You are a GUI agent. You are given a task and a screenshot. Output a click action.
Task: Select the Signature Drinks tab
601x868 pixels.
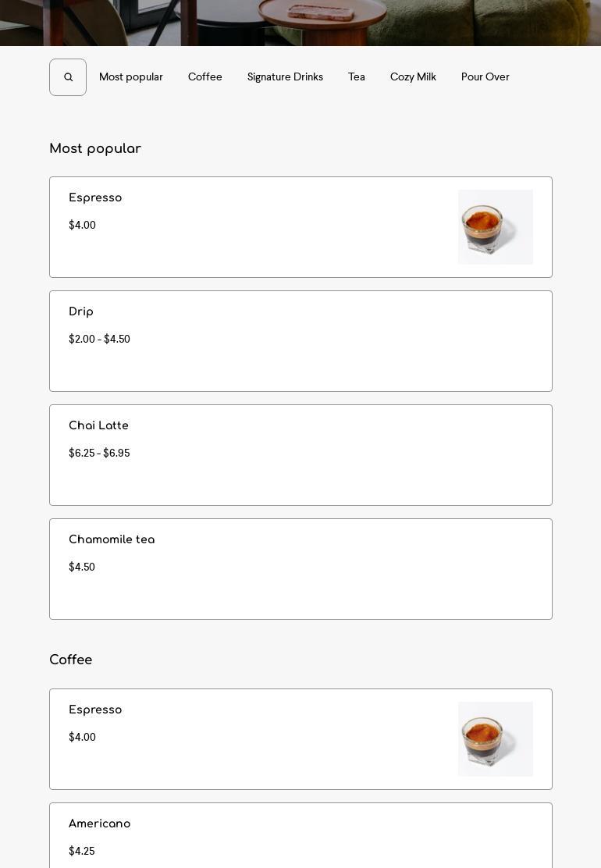tap(285, 77)
